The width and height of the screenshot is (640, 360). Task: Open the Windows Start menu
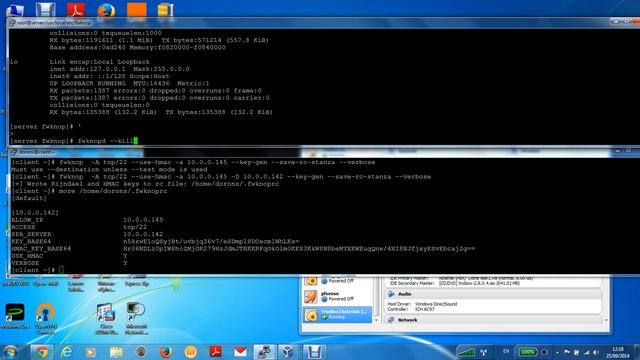(x=10, y=351)
